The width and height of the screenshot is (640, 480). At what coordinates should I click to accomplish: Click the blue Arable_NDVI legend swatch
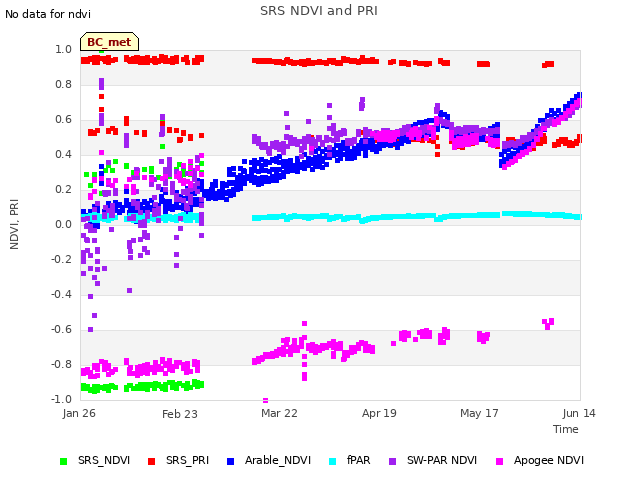click(230, 462)
